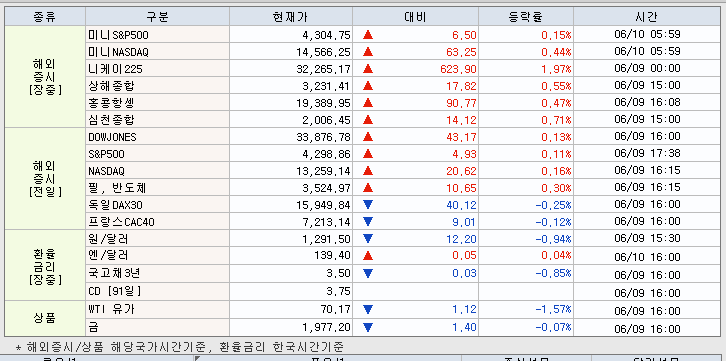Click the 등락율 column header
Image resolution: width=726 pixels, height=361 pixels.
[526, 17]
